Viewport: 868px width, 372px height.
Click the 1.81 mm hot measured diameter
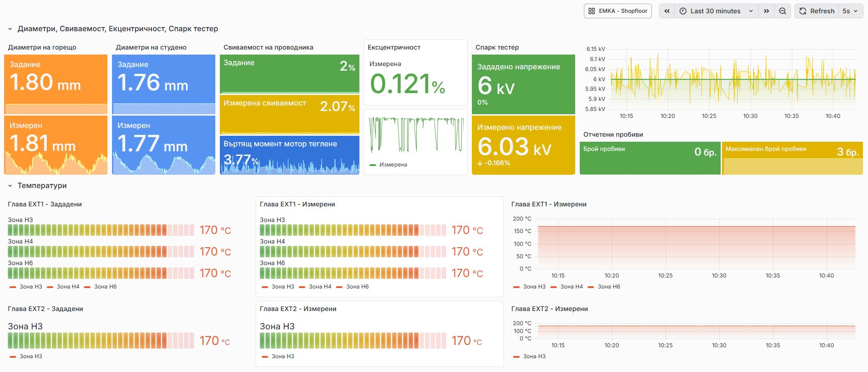tap(56, 145)
